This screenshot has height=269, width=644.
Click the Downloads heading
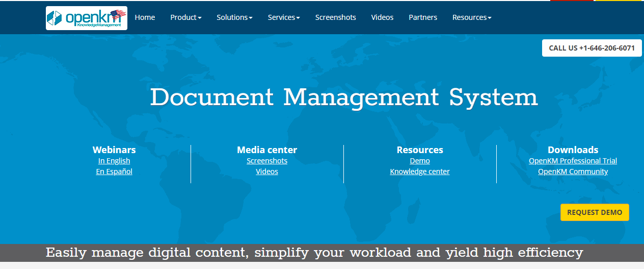[x=573, y=150]
